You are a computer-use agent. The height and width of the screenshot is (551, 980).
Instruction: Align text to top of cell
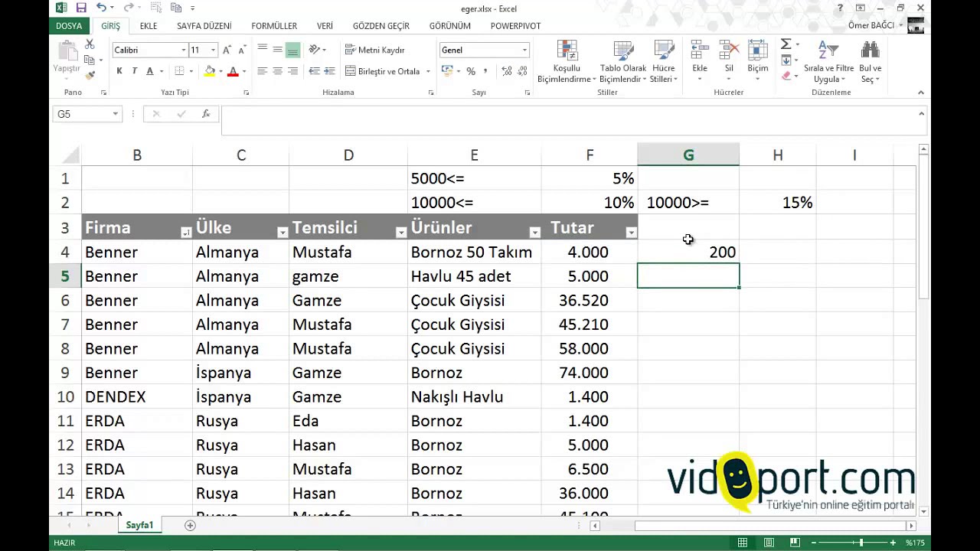coord(263,49)
